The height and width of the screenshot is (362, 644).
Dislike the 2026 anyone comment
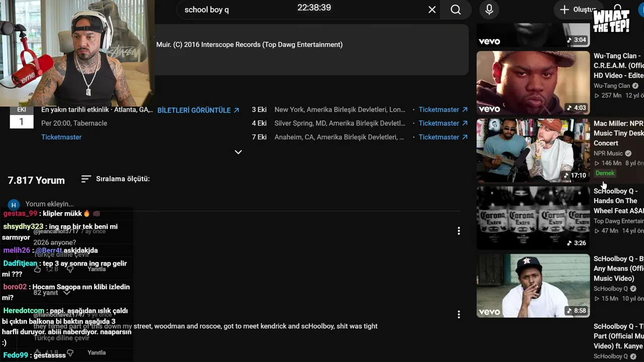[x=70, y=269]
